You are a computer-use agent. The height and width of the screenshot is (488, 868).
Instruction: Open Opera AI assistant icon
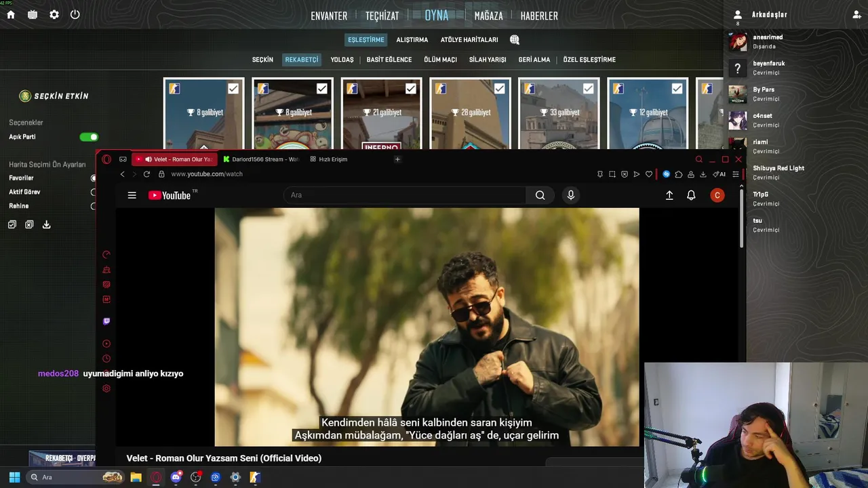[x=719, y=174]
